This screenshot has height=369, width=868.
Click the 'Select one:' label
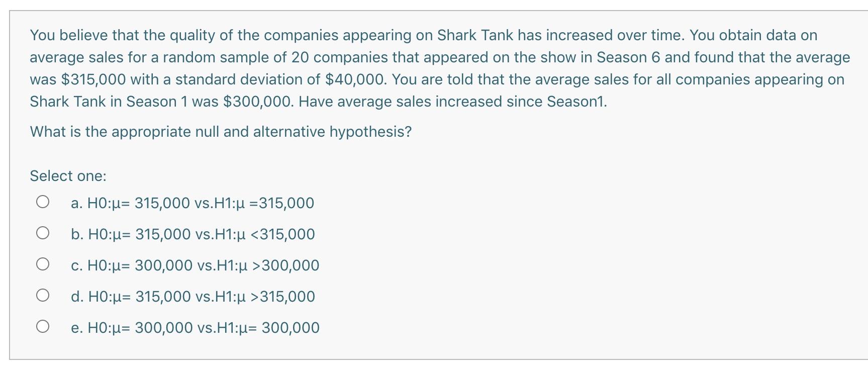pyautogui.click(x=68, y=176)
